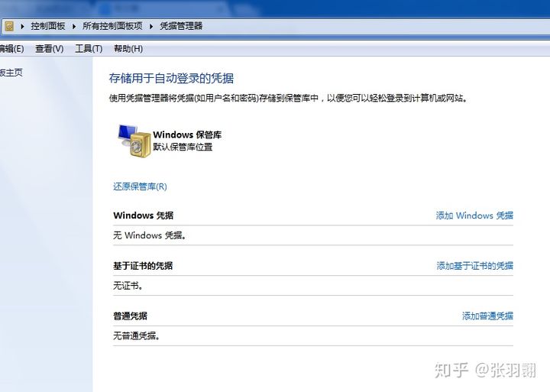The width and height of the screenshot is (550, 392).
Task: Open the control panel home link in sidebar
Action: [11, 73]
